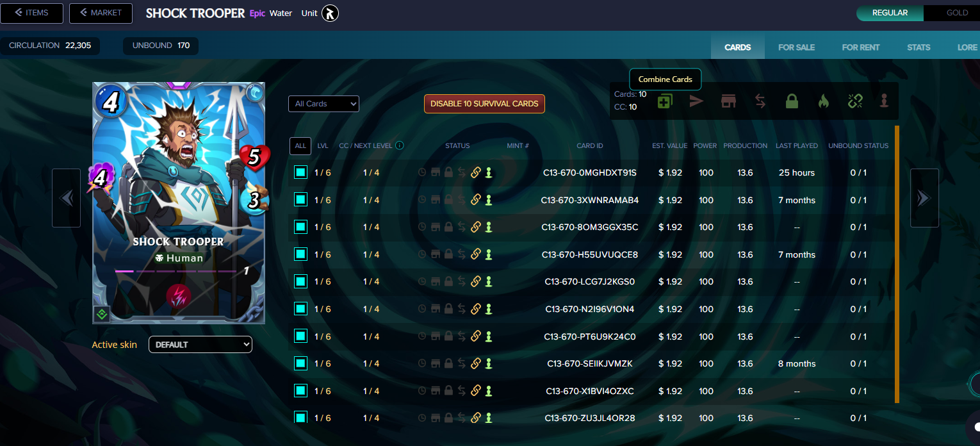Click padlock icon in row C13-670-SEIIKJVMZK
This screenshot has height=446, width=980.
[x=448, y=363]
